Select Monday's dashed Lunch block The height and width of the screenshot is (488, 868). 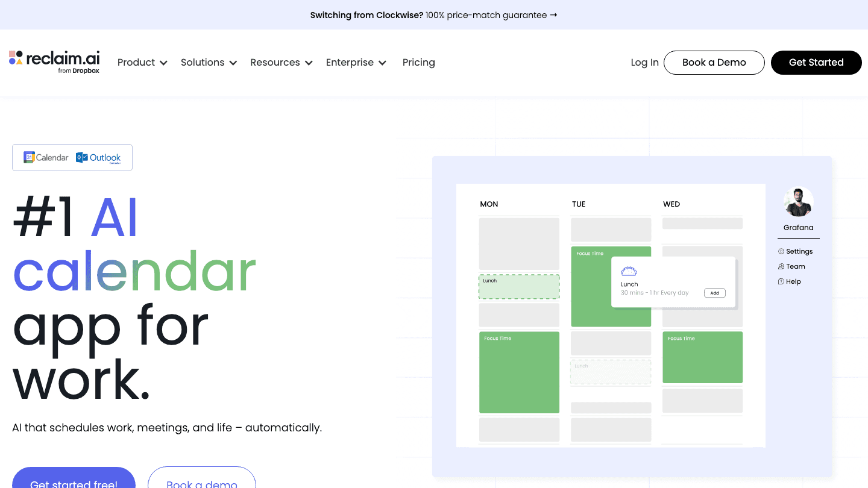[x=519, y=287]
